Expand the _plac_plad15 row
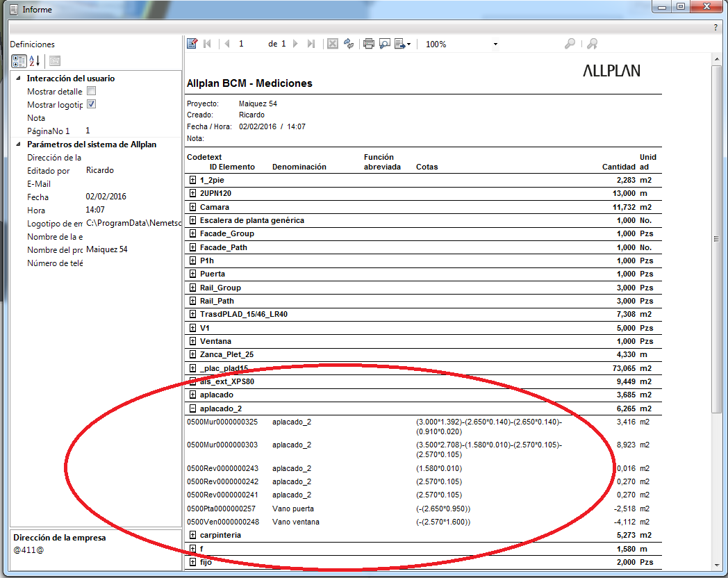This screenshot has width=728, height=578. [192, 368]
